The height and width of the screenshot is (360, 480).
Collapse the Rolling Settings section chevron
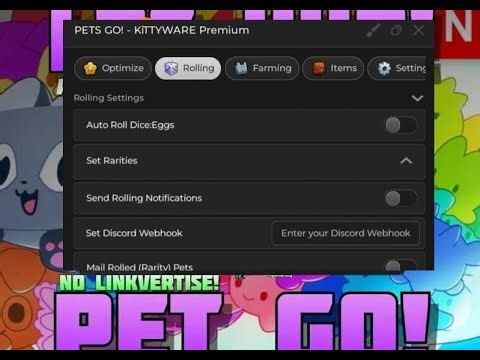[x=417, y=98]
